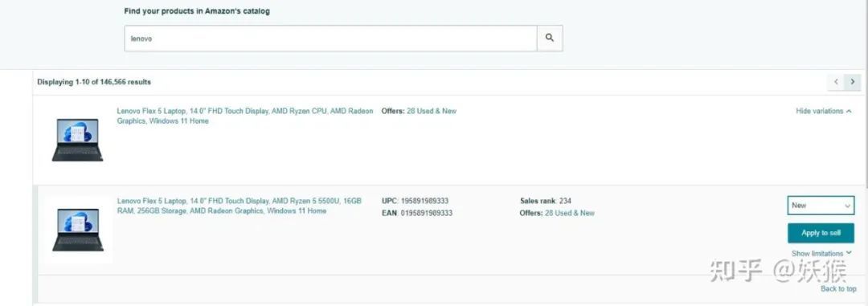Viewport: 868px width, 306px height.
Task: Click Find your products in Amazon's catalog heading
Action: pos(197,11)
